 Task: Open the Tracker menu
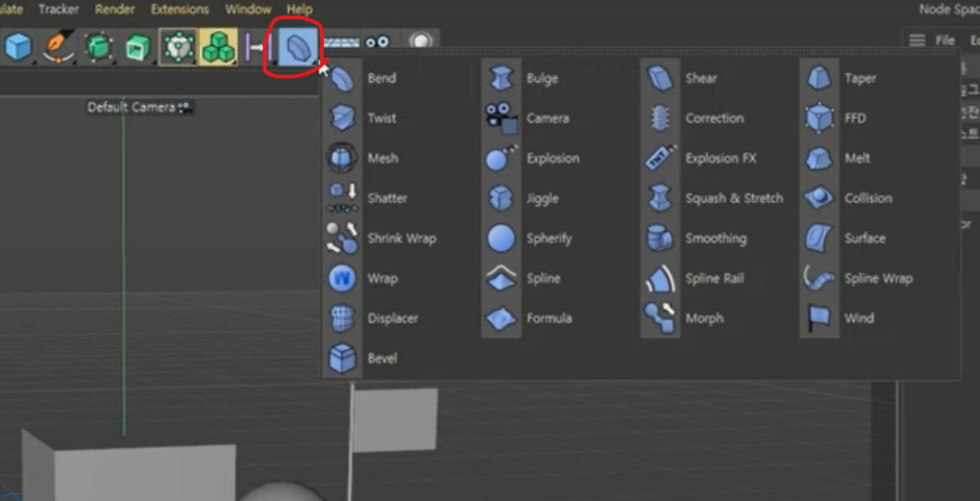[x=58, y=9]
